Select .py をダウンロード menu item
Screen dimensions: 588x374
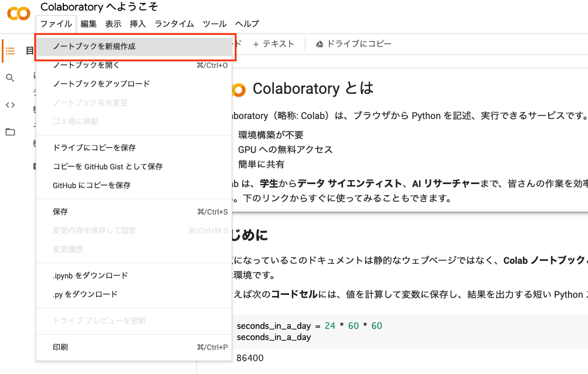[134, 294]
